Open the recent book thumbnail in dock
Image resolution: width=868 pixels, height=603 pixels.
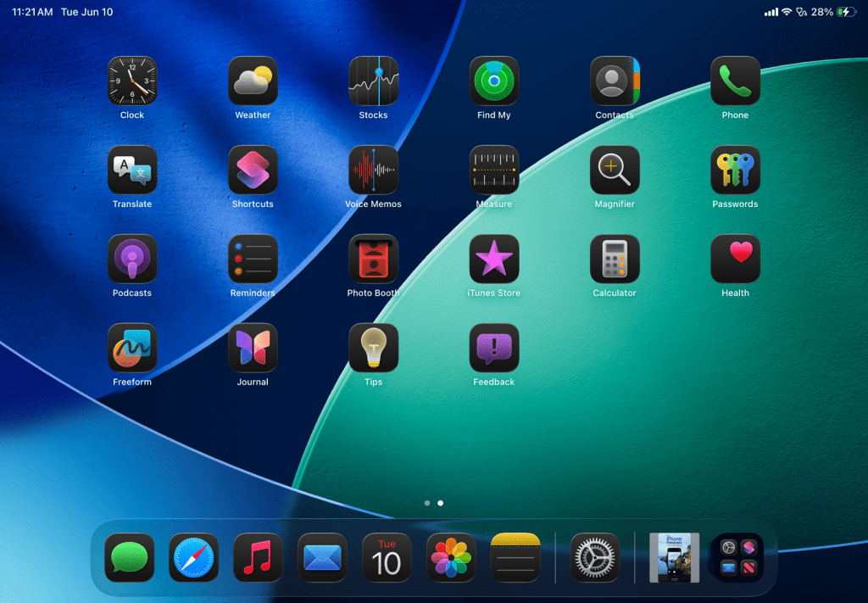(674, 557)
